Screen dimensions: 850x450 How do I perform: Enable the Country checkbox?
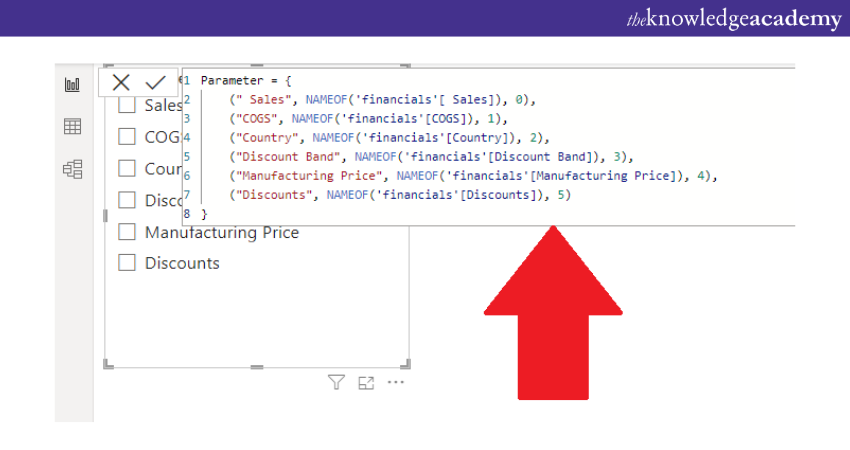click(127, 168)
